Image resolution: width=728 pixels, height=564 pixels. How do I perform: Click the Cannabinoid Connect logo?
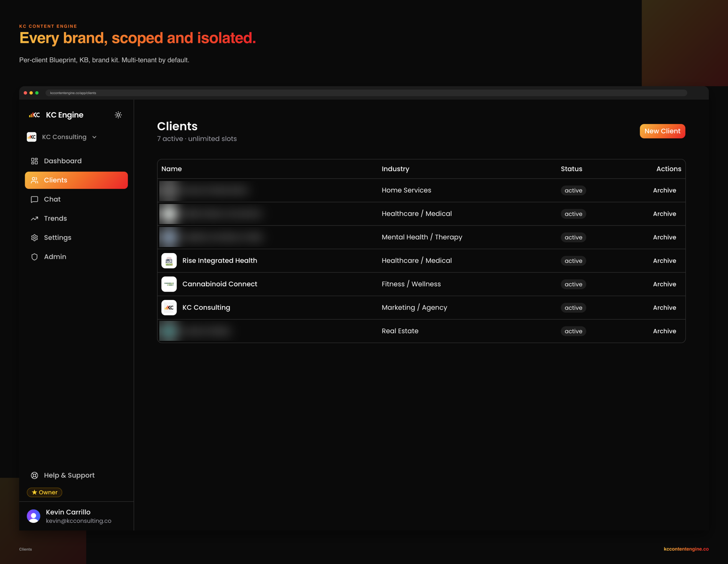click(169, 284)
